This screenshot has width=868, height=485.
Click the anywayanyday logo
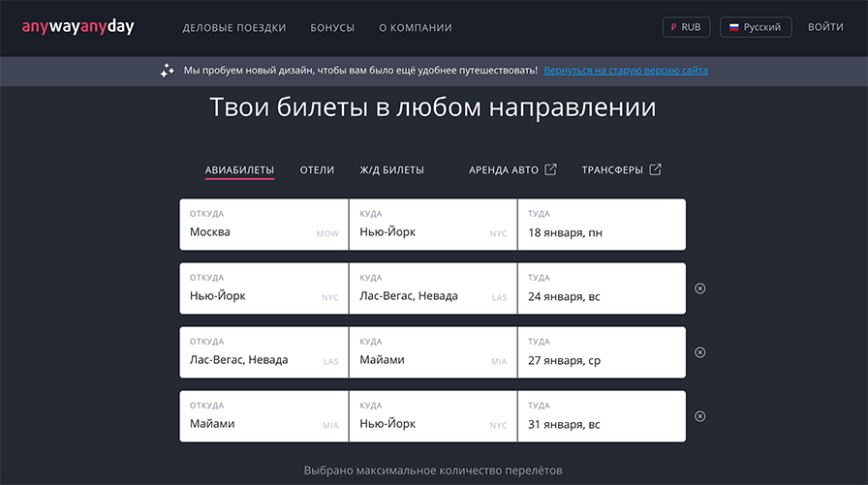tap(78, 27)
